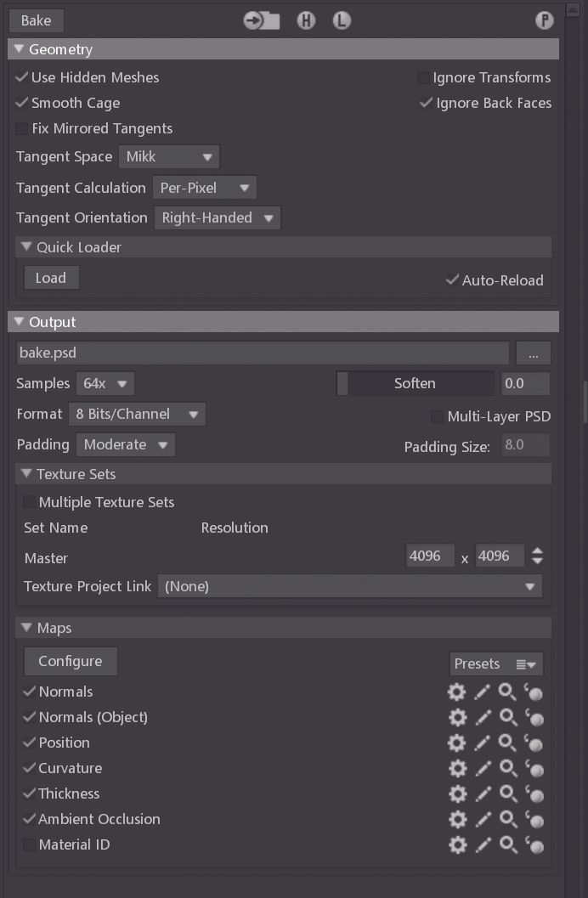Open the Tangent Space Mikk dropdown

(x=168, y=156)
